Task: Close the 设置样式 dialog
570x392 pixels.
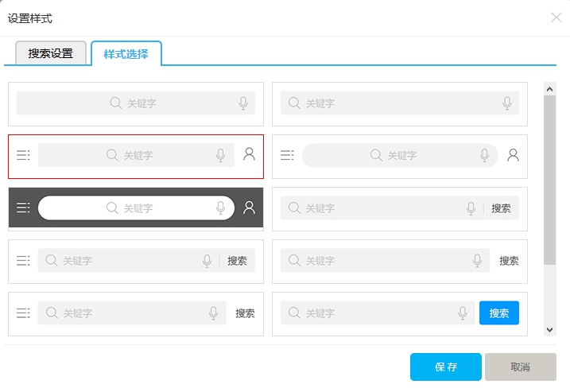Action: point(556,17)
